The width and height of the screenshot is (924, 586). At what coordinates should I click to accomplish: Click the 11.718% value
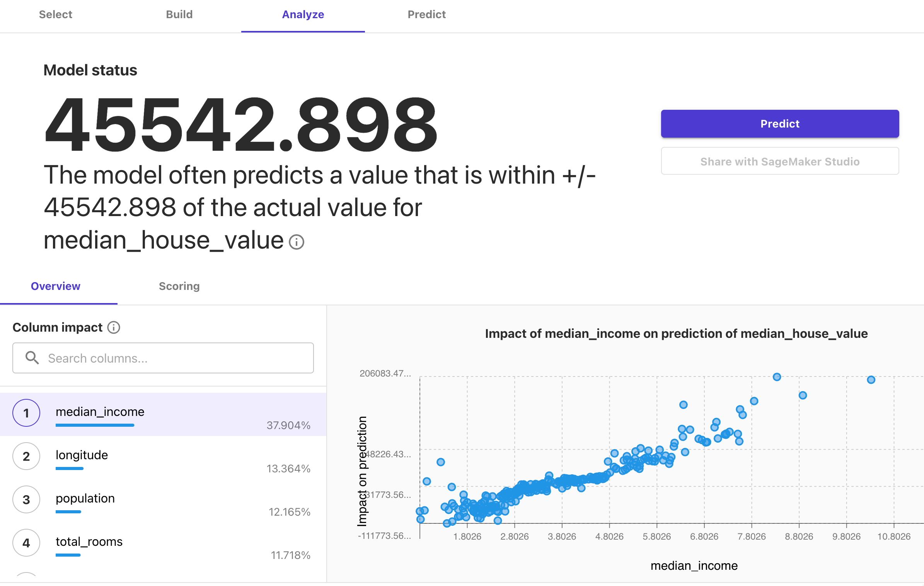[291, 555]
